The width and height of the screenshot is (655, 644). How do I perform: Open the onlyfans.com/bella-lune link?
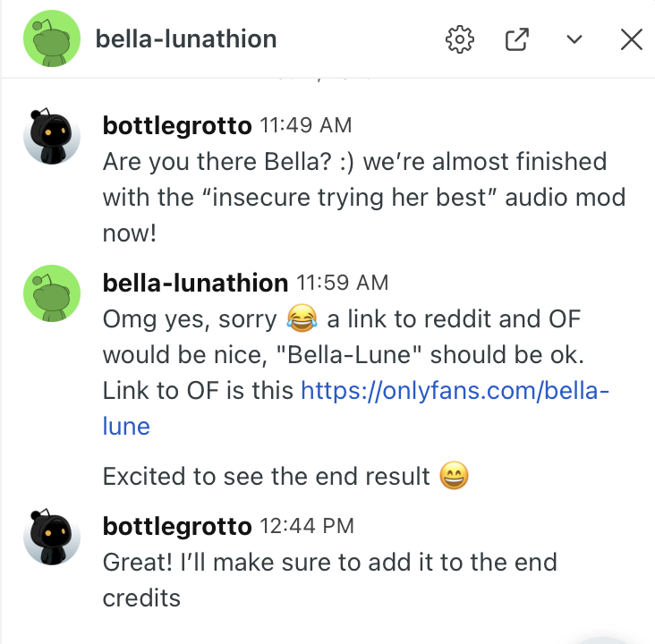455,390
